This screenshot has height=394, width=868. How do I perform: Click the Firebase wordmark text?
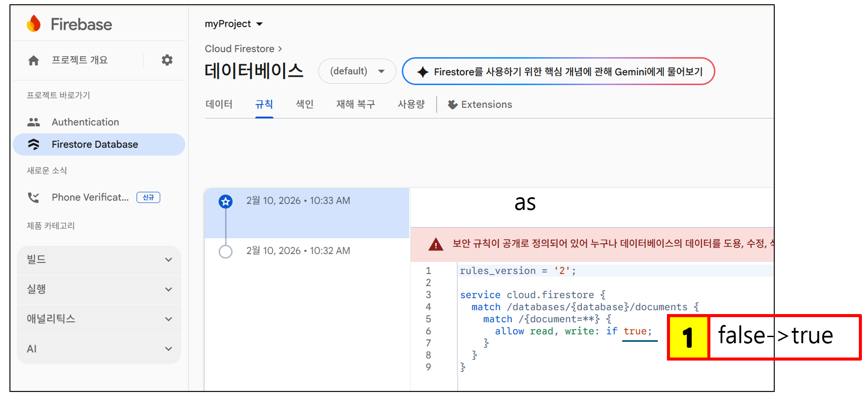pyautogui.click(x=82, y=24)
